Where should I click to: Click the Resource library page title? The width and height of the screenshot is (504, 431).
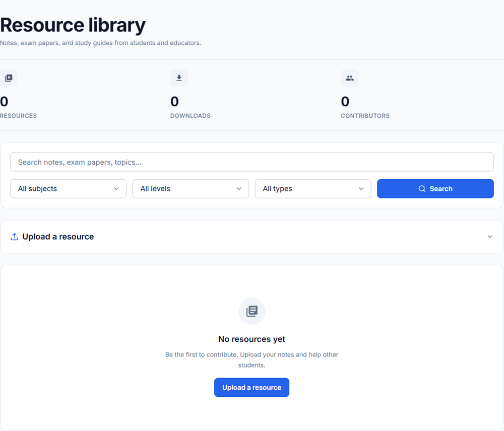tap(73, 25)
